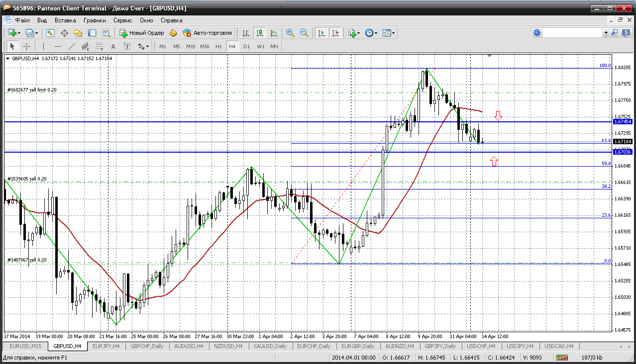The image size is (636, 364).
Task: Launch the Strategy Tester
Action: tap(106, 33)
